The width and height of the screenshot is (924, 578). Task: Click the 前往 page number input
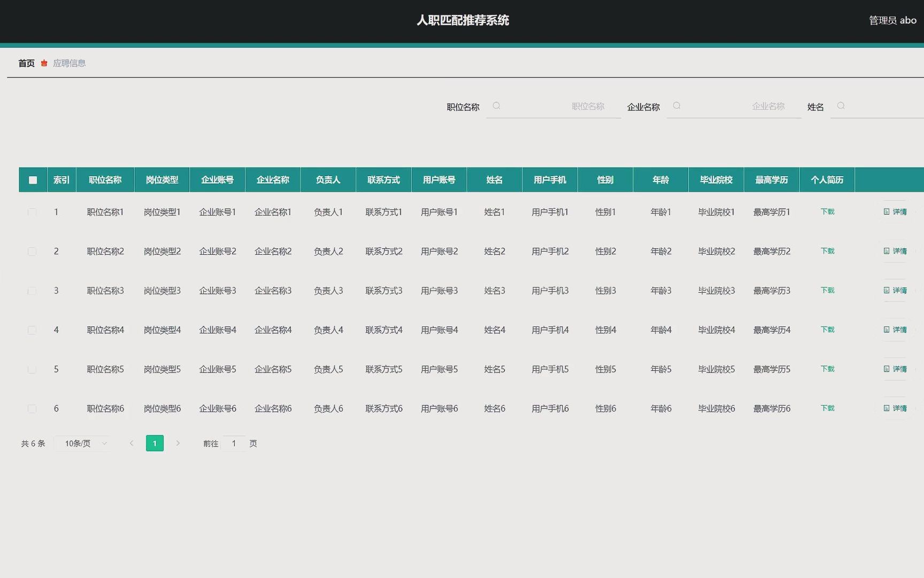point(234,444)
